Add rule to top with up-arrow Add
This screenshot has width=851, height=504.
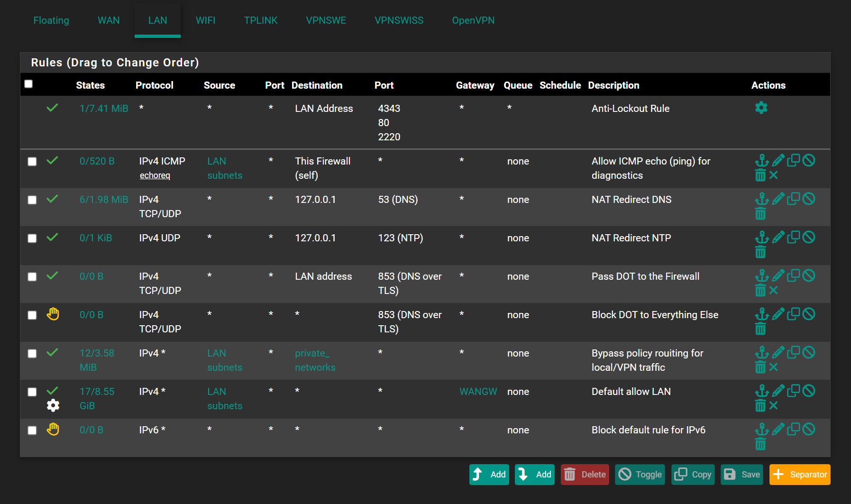click(489, 475)
